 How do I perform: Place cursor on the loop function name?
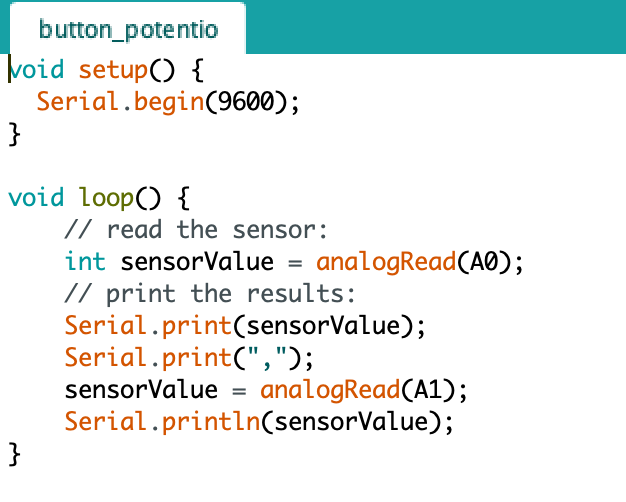(106, 198)
